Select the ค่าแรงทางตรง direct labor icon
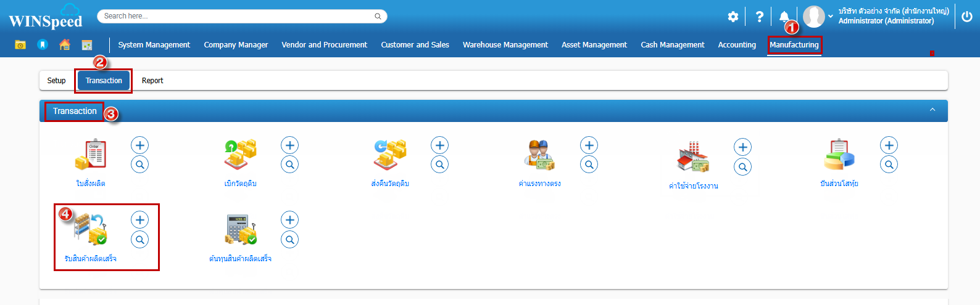Screen dimensions: 980x305 [539, 155]
